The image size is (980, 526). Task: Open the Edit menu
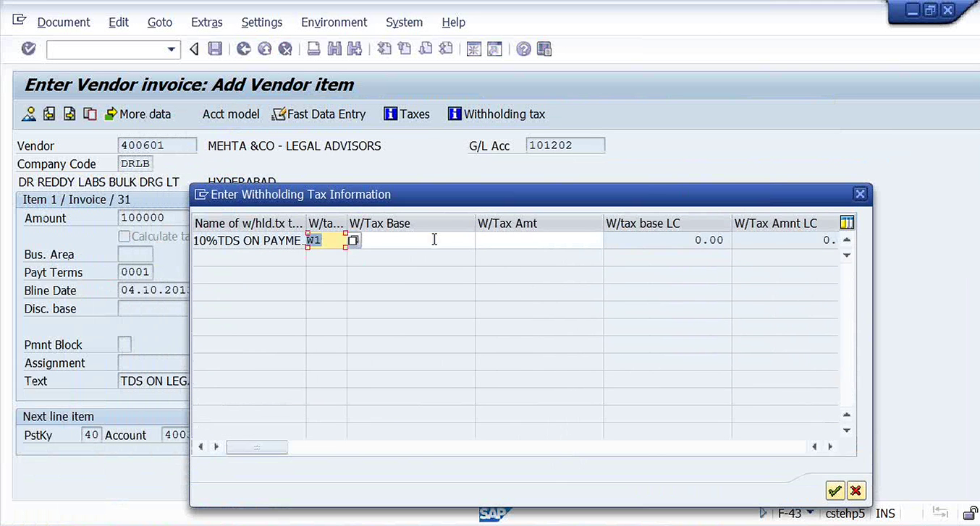pos(119,22)
